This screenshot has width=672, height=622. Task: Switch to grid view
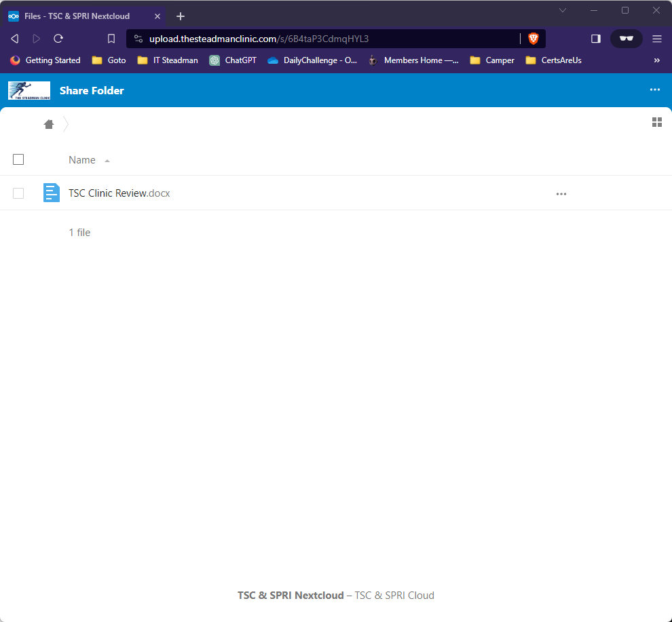657,123
